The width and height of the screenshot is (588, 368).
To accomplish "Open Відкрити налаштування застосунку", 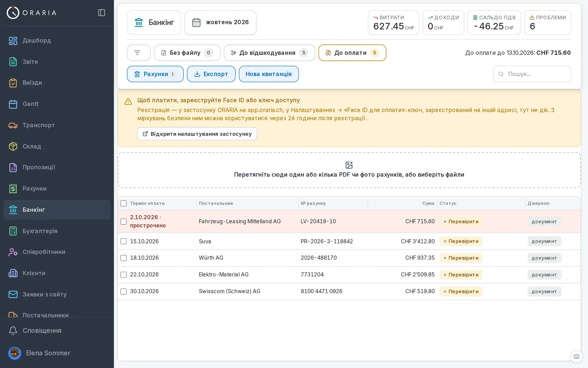I will point(197,134).
